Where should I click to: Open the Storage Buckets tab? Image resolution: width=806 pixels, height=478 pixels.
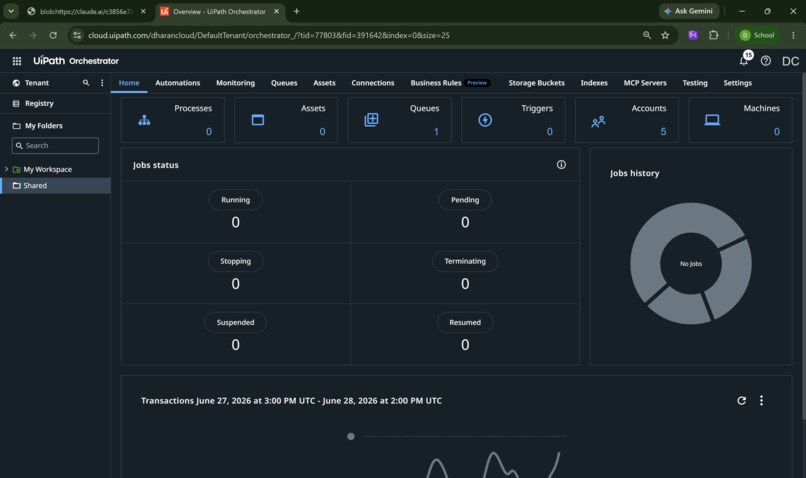click(x=536, y=83)
